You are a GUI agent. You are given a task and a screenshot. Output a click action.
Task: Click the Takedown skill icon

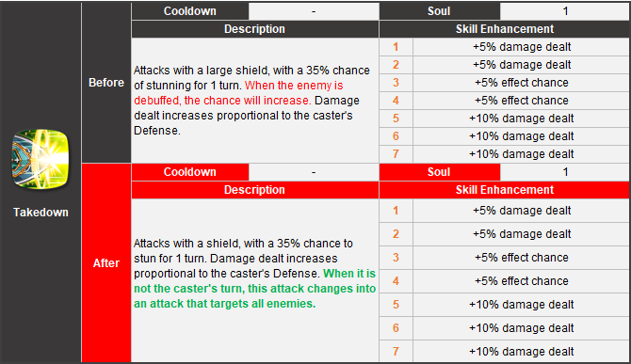[40, 159]
